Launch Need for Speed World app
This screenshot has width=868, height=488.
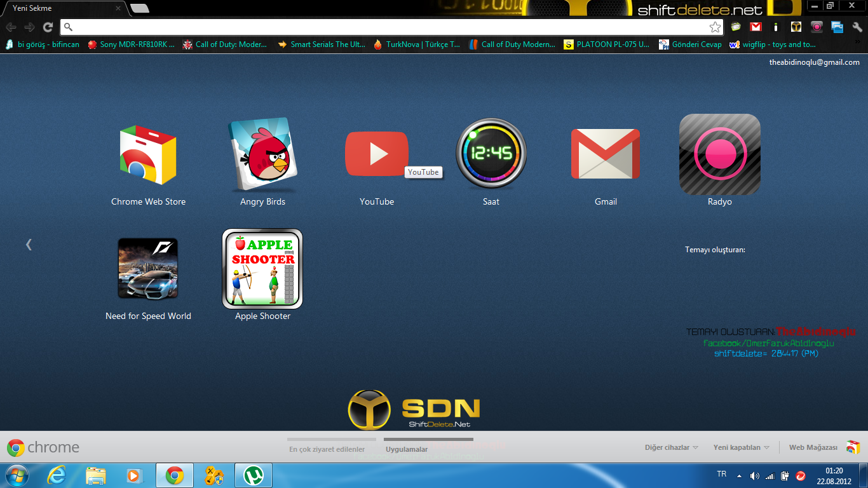pos(148,268)
